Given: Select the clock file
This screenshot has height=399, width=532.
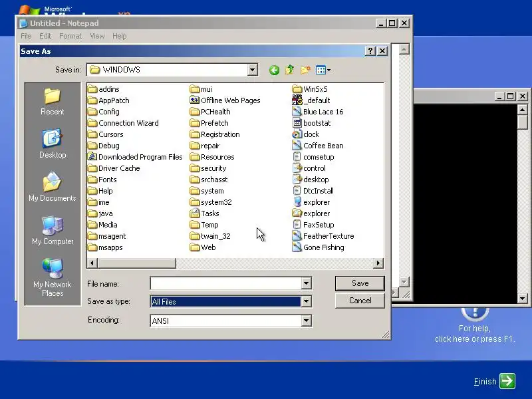Looking at the screenshot, I should 305,134.
